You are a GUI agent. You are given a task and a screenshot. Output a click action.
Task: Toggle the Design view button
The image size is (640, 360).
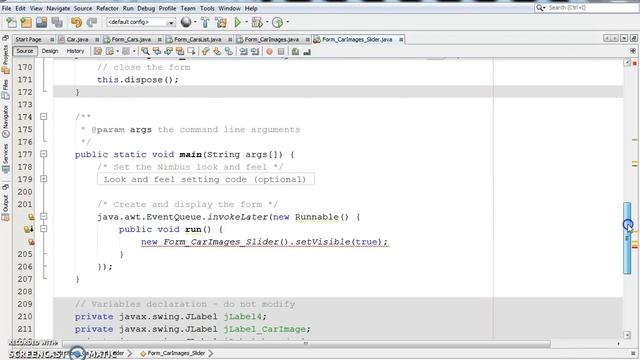[50, 51]
